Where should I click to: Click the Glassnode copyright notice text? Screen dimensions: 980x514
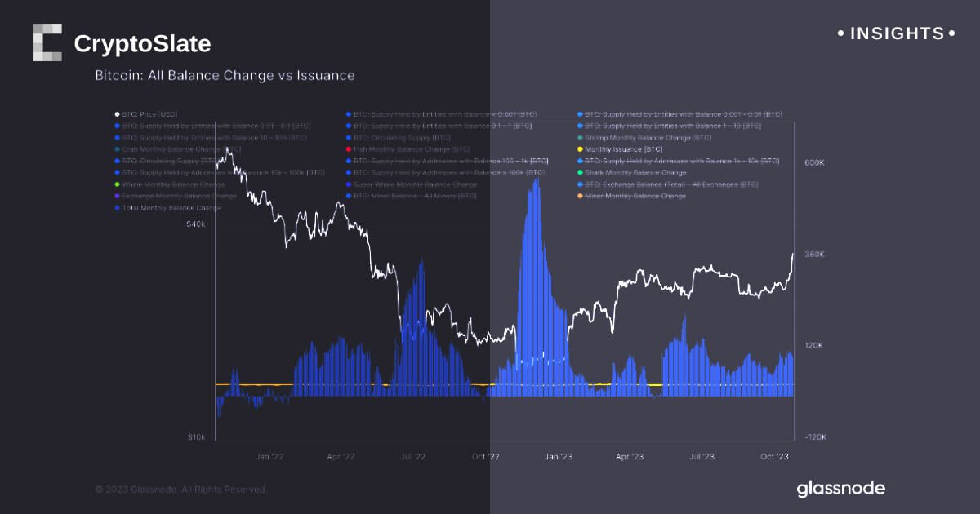[180, 490]
